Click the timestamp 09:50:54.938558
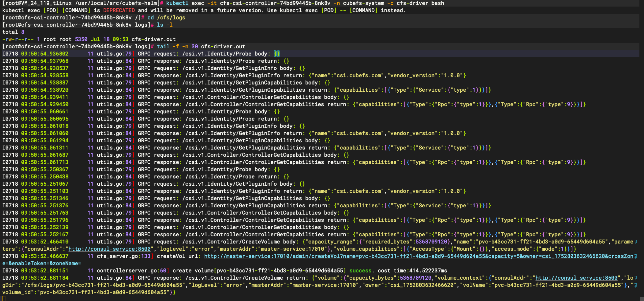 click(45, 75)
